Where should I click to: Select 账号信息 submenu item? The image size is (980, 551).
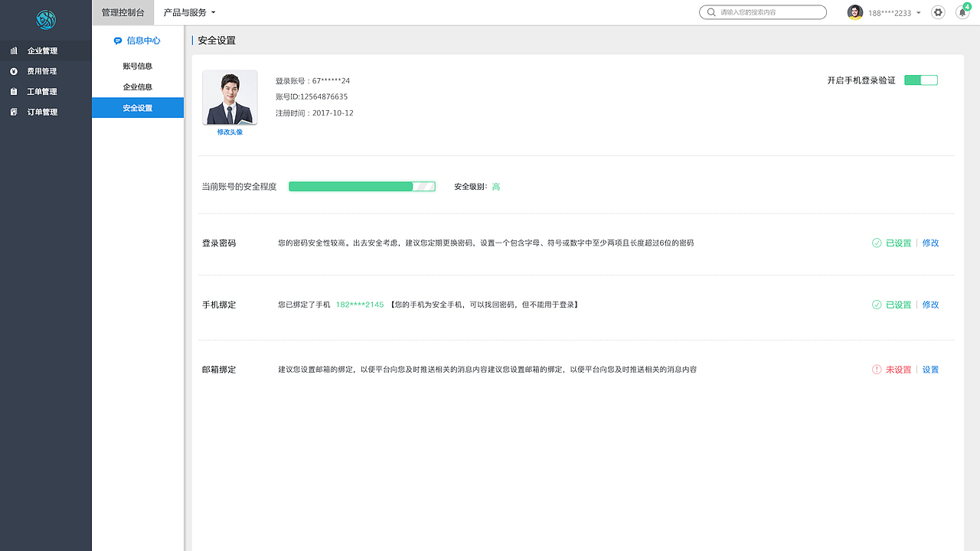pos(138,67)
